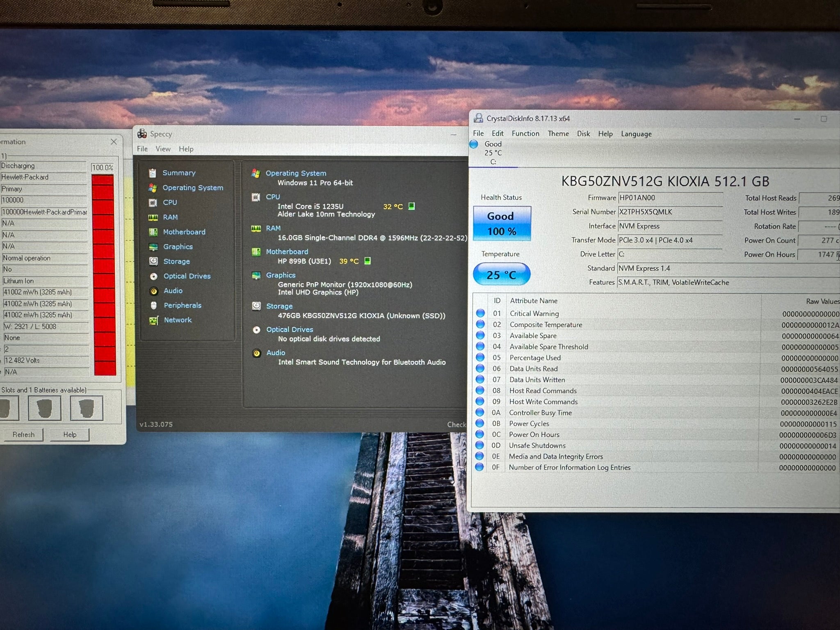The height and width of the screenshot is (630, 840).
Task: Open the Theme menu in CrystalDiskInfo
Action: (558, 134)
